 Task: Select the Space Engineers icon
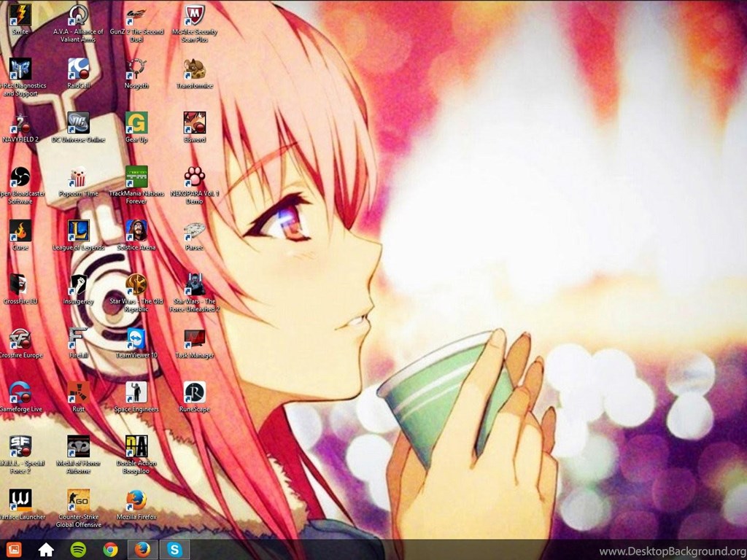136,392
